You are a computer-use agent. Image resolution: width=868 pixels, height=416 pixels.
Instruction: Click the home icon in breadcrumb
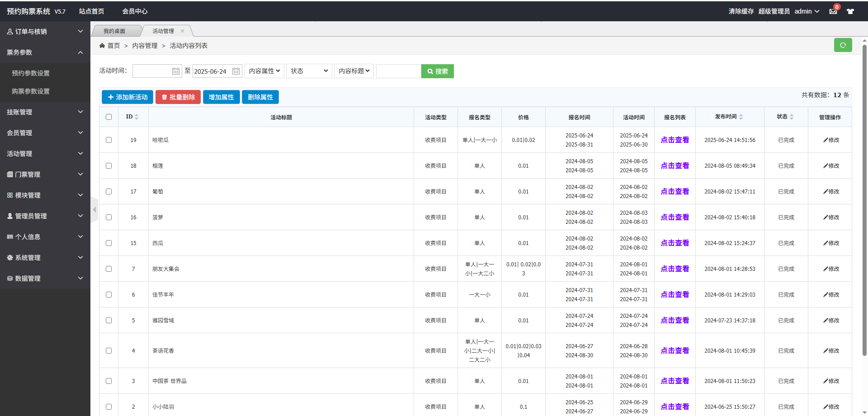point(102,46)
